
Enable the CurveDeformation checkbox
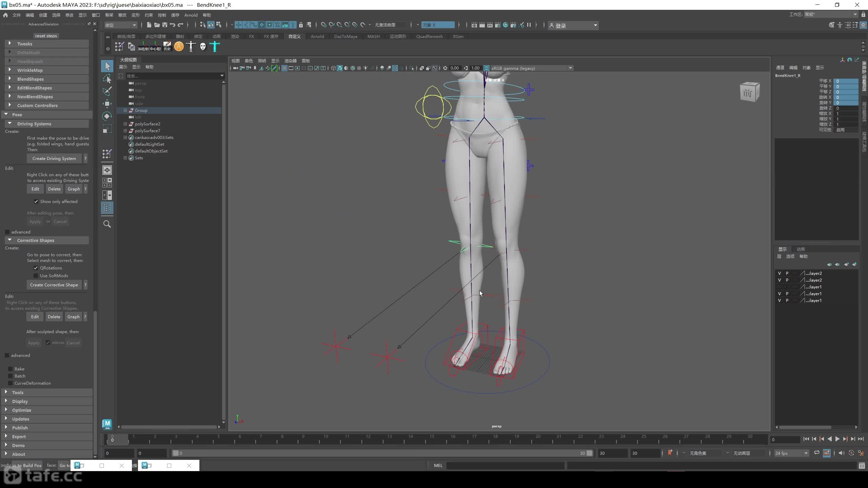(11, 383)
